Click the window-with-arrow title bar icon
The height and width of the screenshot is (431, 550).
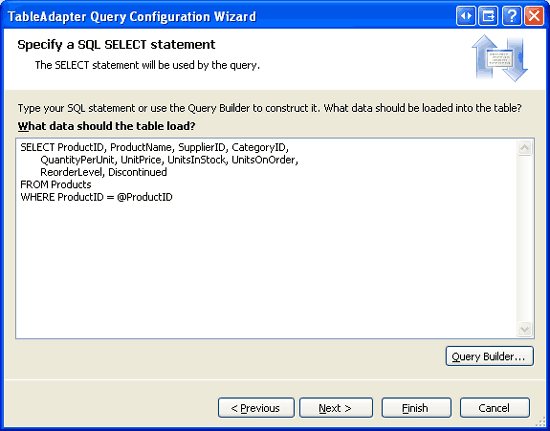click(x=488, y=16)
